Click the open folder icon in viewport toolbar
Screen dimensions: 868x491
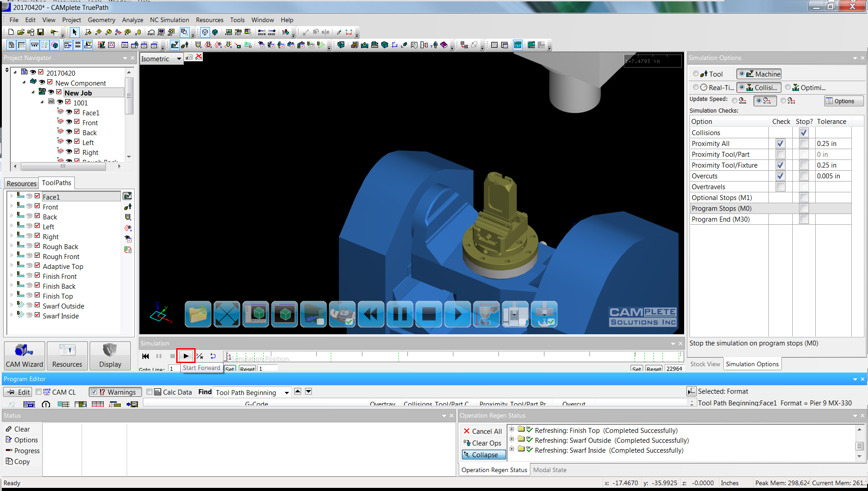[198, 314]
